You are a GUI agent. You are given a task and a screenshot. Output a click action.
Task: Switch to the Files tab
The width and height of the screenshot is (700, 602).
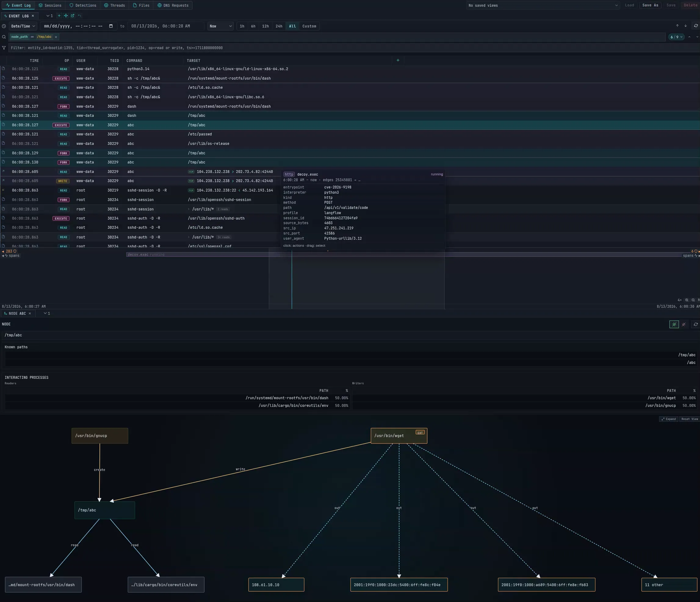tap(141, 5)
